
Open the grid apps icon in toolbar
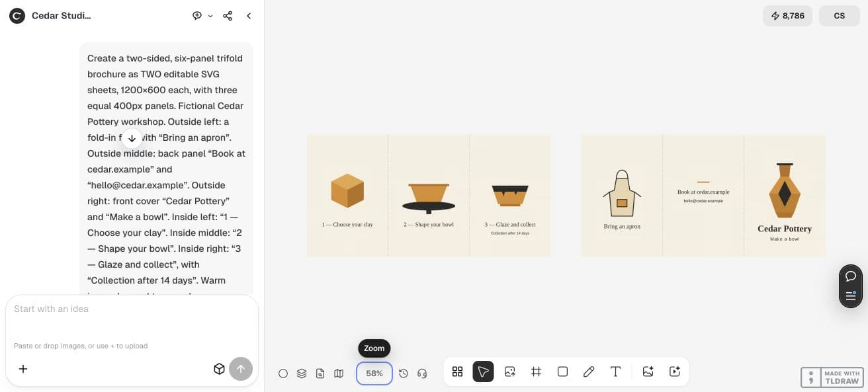(457, 372)
